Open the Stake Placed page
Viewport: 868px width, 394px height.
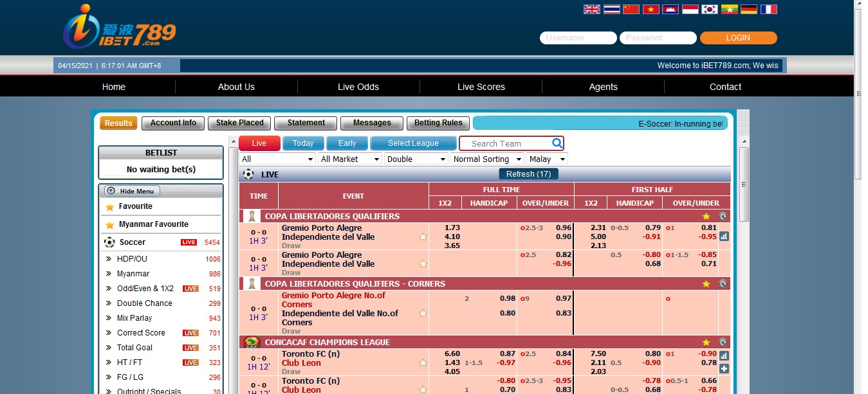pyautogui.click(x=239, y=123)
